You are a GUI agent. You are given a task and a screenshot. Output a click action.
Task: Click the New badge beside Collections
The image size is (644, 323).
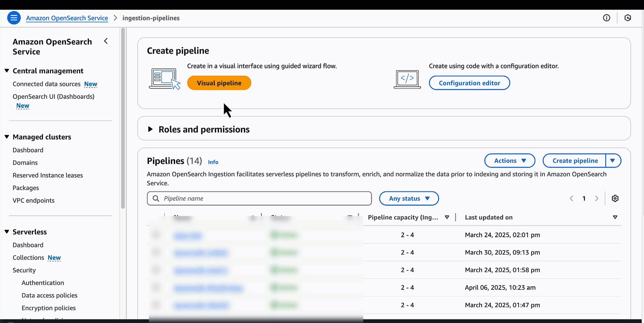(54, 258)
